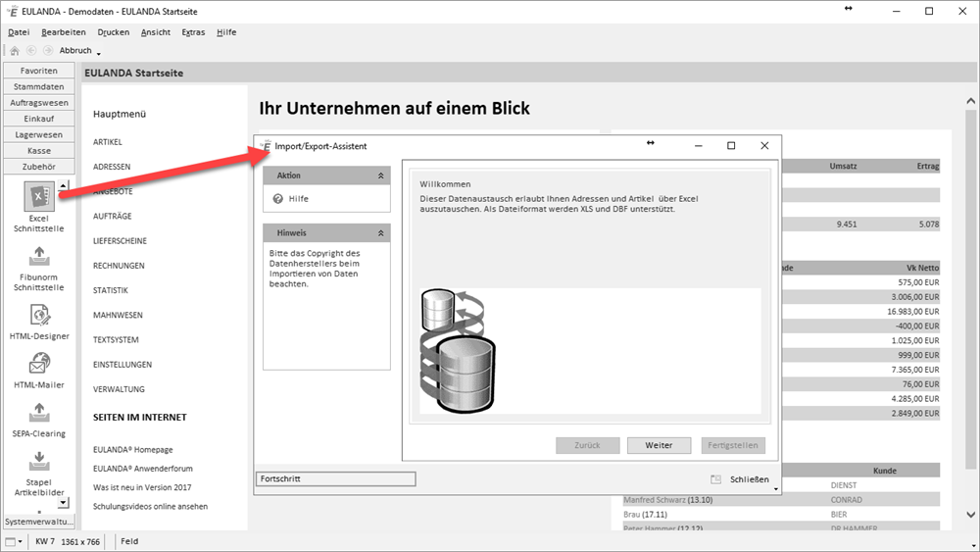This screenshot has height=552, width=980.
Task: Click the Abbruch toolbar button
Action: pyautogui.click(x=75, y=51)
